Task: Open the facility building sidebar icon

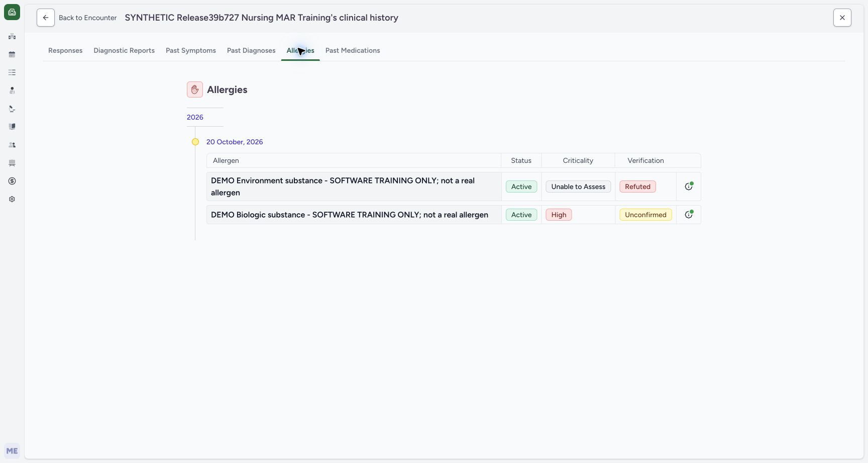Action: pos(12,36)
